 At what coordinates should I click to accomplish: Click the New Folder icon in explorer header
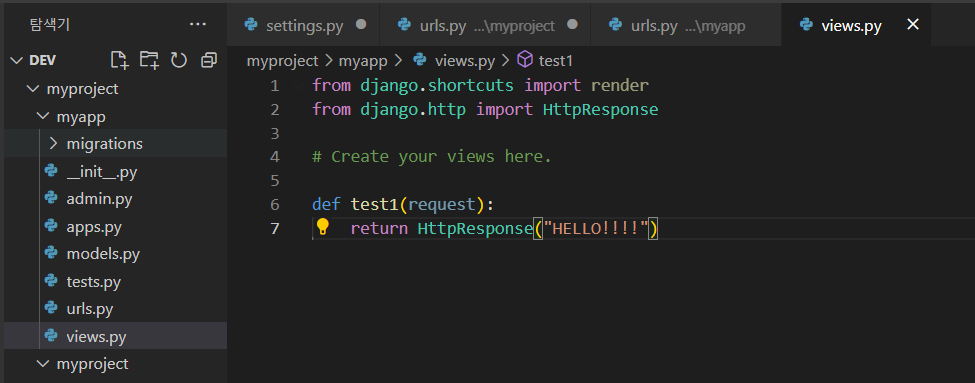coord(149,60)
